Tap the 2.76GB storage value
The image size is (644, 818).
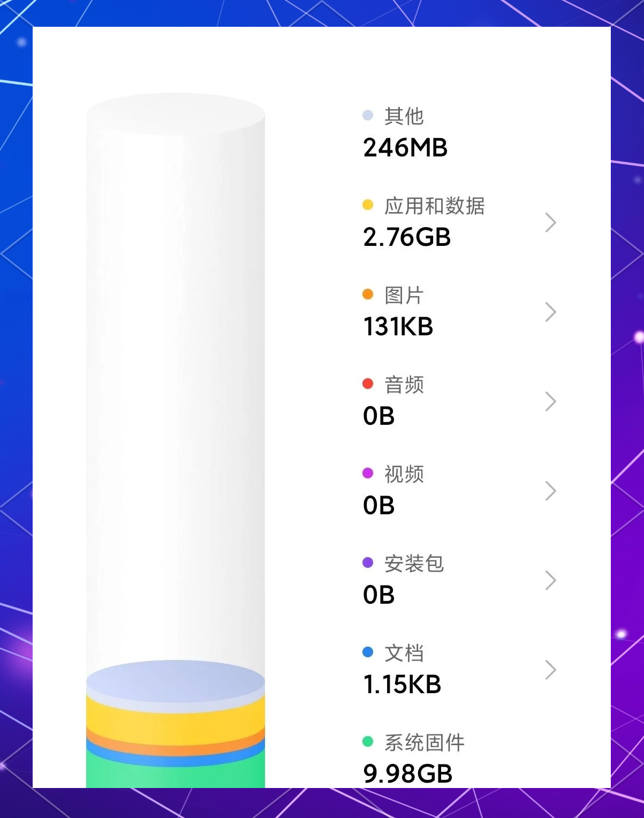407,237
